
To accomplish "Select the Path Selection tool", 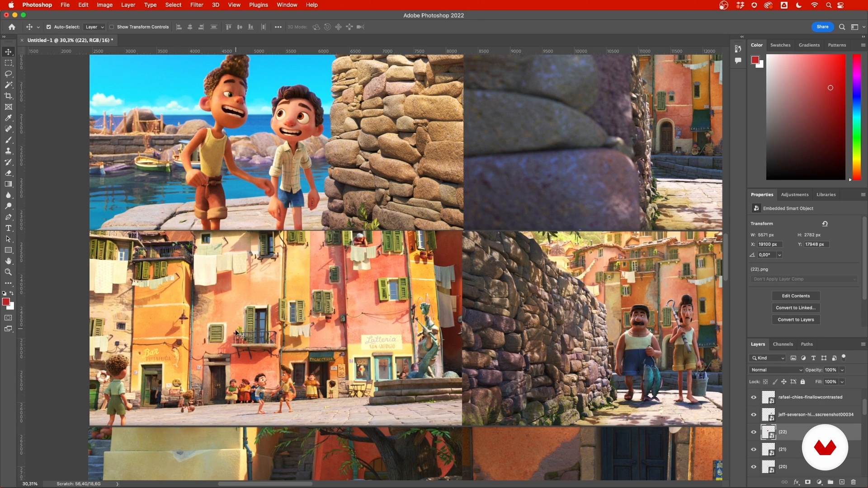I will [x=8, y=239].
